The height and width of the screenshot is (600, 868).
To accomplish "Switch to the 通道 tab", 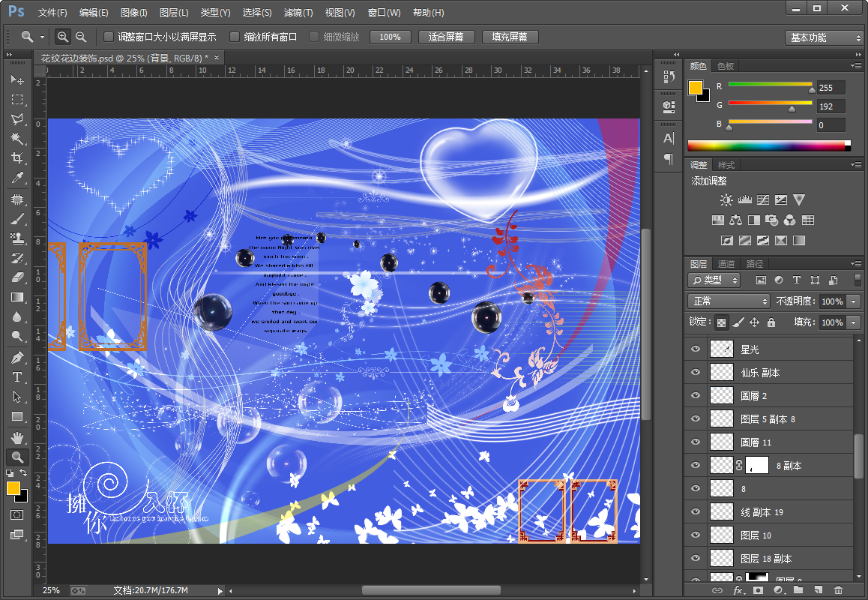I will (x=726, y=264).
